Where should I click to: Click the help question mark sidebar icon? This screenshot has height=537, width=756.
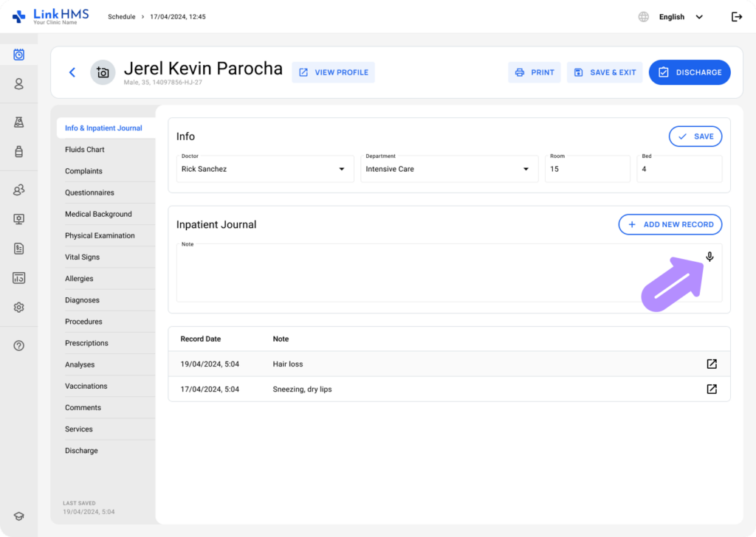click(x=19, y=345)
